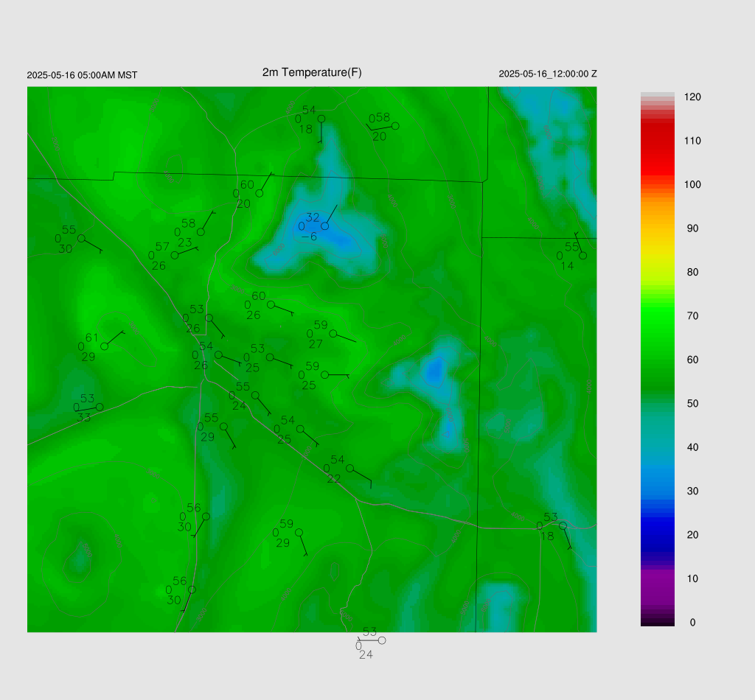Select the station dewpoint value -6

coord(309,237)
